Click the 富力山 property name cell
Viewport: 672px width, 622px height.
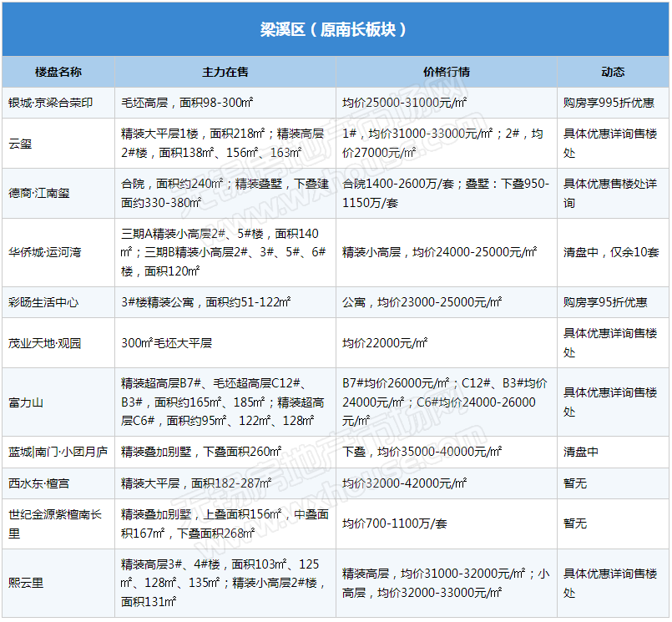click(x=26, y=402)
